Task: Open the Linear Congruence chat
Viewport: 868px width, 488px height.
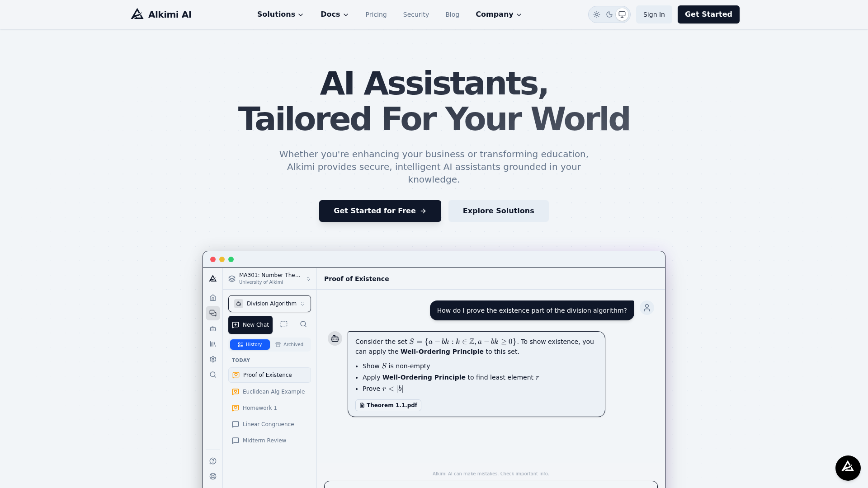Action: tap(269, 424)
